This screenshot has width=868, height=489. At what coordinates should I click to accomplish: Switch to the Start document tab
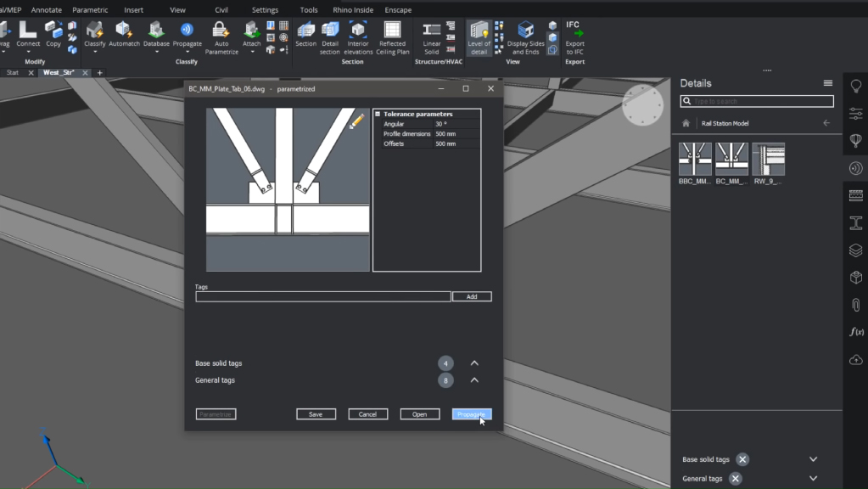pos(13,73)
